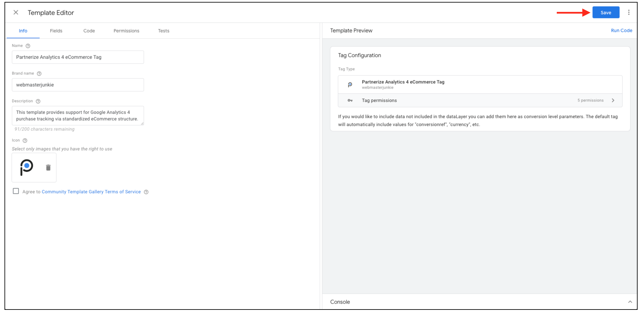The height and width of the screenshot is (314, 644).
Task: Expand the Tag permissions chevron arrow
Action: click(x=613, y=100)
